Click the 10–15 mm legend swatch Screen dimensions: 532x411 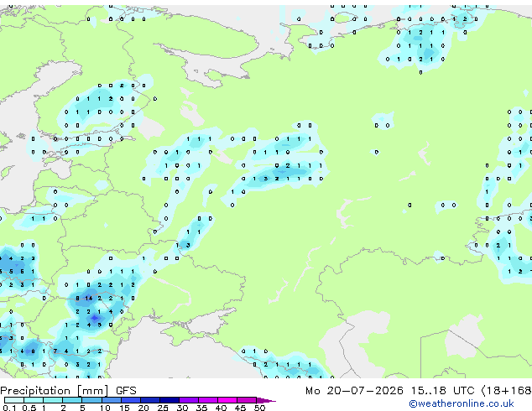(x=111, y=400)
